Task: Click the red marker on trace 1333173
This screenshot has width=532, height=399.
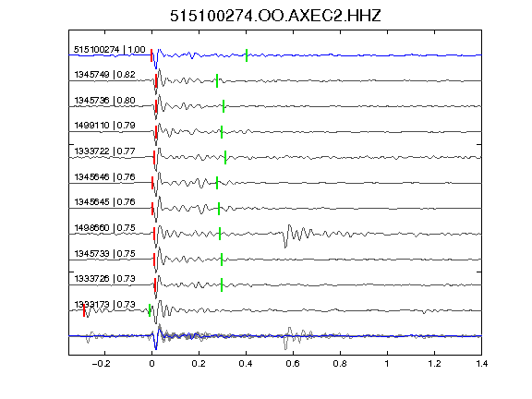Action: [x=84, y=310]
